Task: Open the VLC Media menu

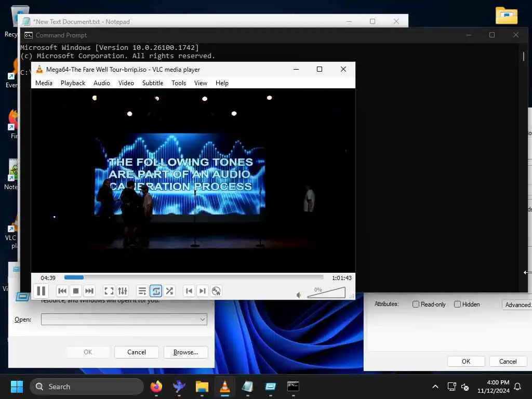Action: click(44, 83)
